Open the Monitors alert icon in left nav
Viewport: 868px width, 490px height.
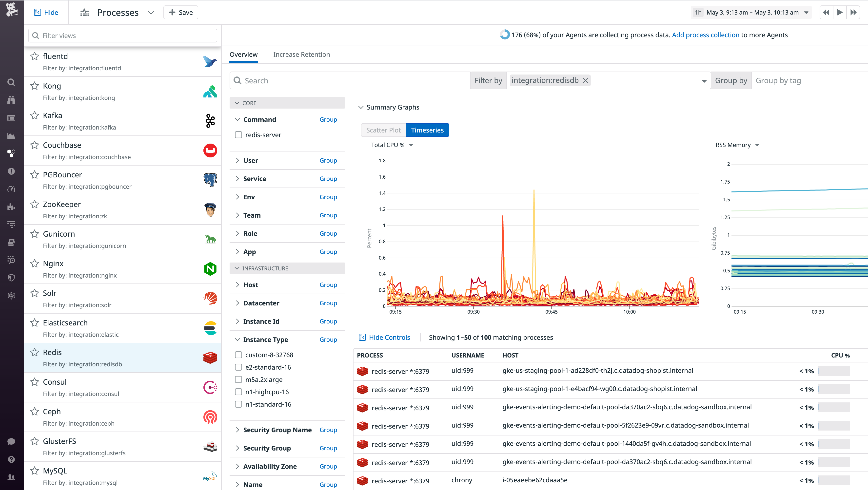[11, 171]
